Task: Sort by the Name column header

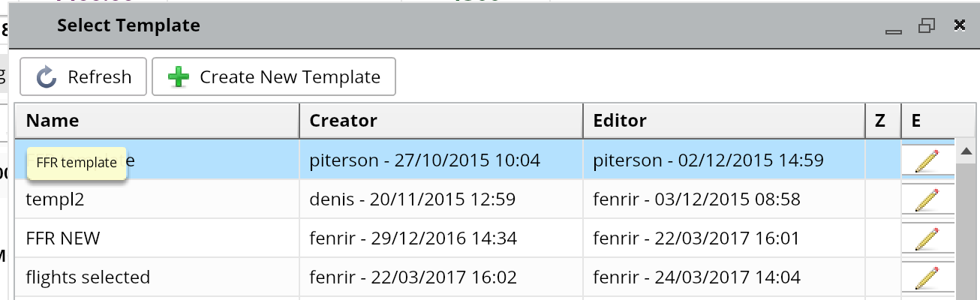Action: 156,121
